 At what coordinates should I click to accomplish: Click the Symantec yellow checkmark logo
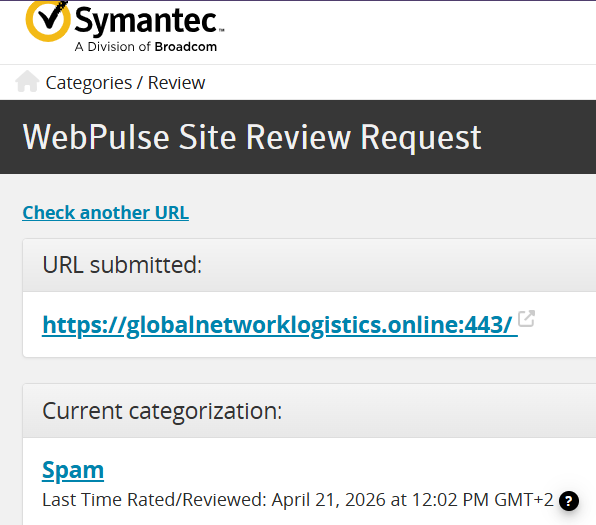point(48,20)
